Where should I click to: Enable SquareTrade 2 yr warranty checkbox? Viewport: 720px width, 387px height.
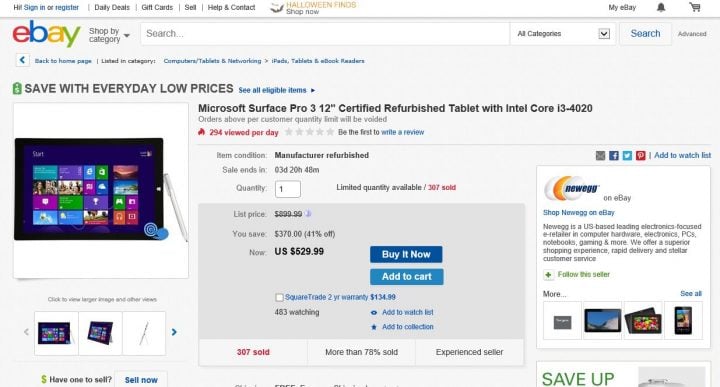click(279, 297)
